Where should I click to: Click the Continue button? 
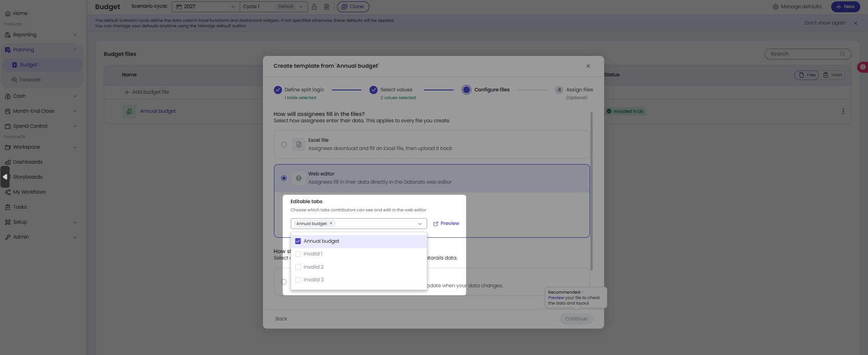[x=576, y=319]
